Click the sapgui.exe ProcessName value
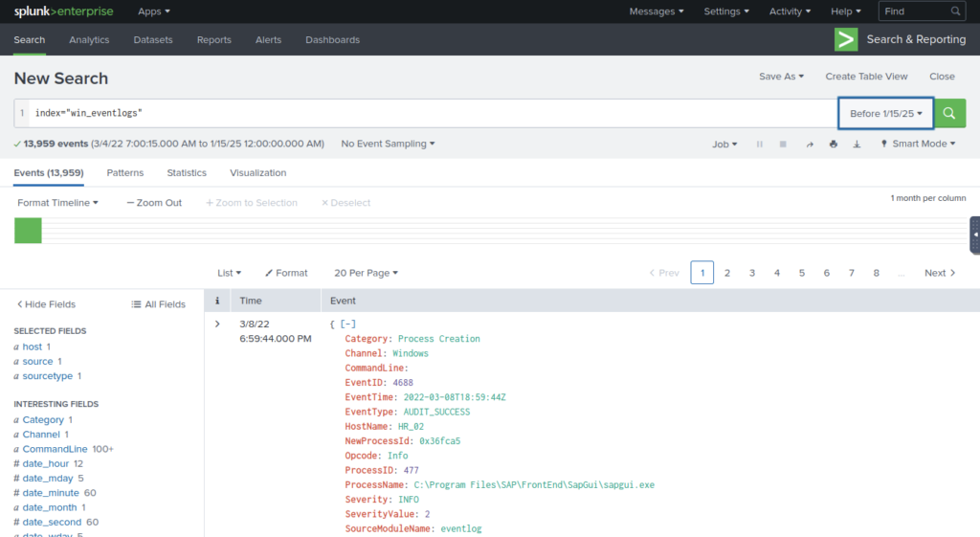 534,484
